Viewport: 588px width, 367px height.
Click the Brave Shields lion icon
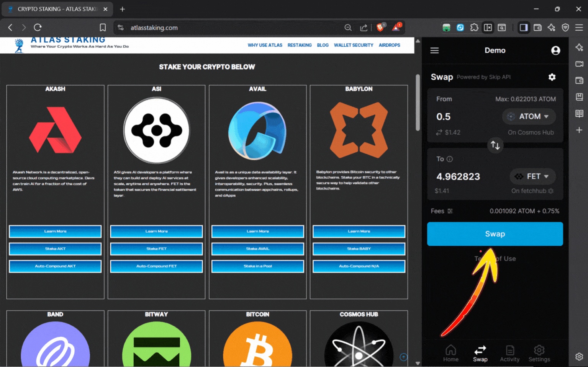pos(380,27)
